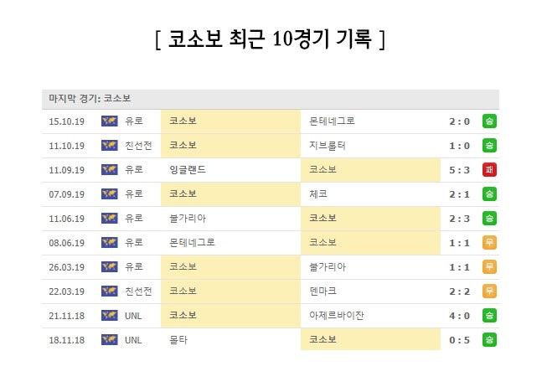The height and width of the screenshot is (392, 547).
Task: Click the green win badge for 15.10.19 match
Action: (489, 121)
